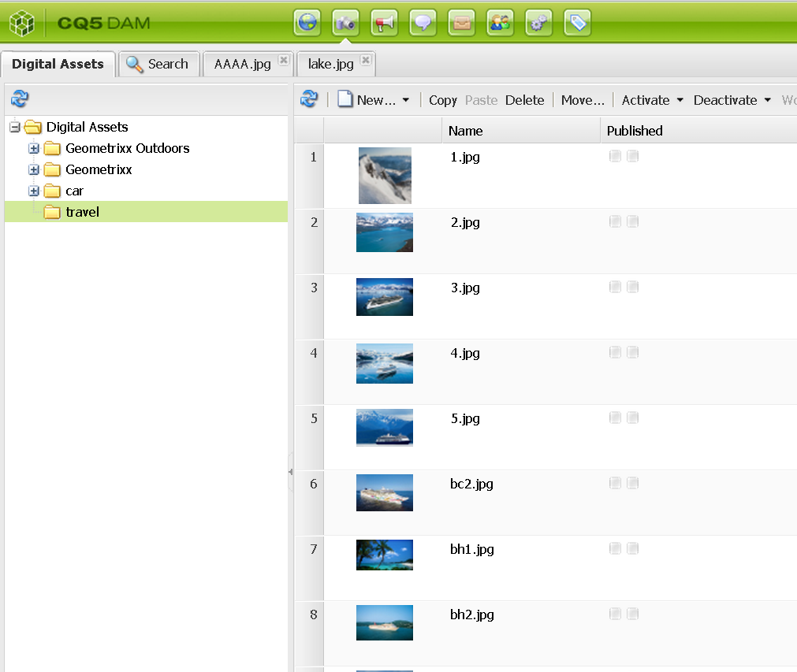Viewport: 797px width, 672px height.
Task: Close the lake.jpg tab
Action: point(366,60)
